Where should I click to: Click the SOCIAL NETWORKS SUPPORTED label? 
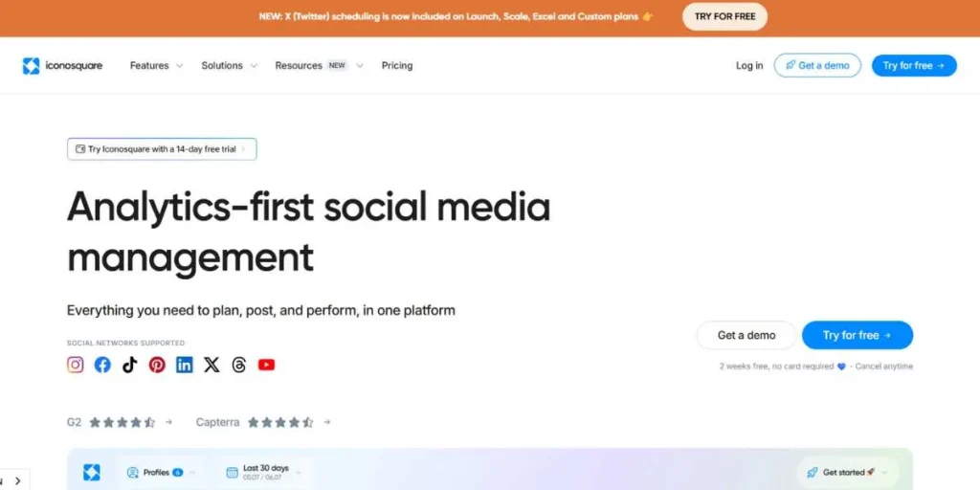(x=125, y=344)
